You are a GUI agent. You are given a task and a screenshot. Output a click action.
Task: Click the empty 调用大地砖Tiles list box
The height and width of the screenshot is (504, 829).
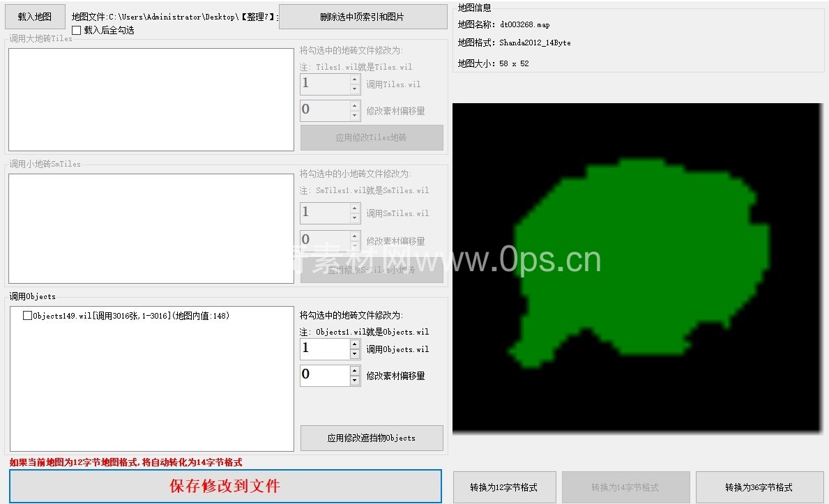click(x=151, y=99)
